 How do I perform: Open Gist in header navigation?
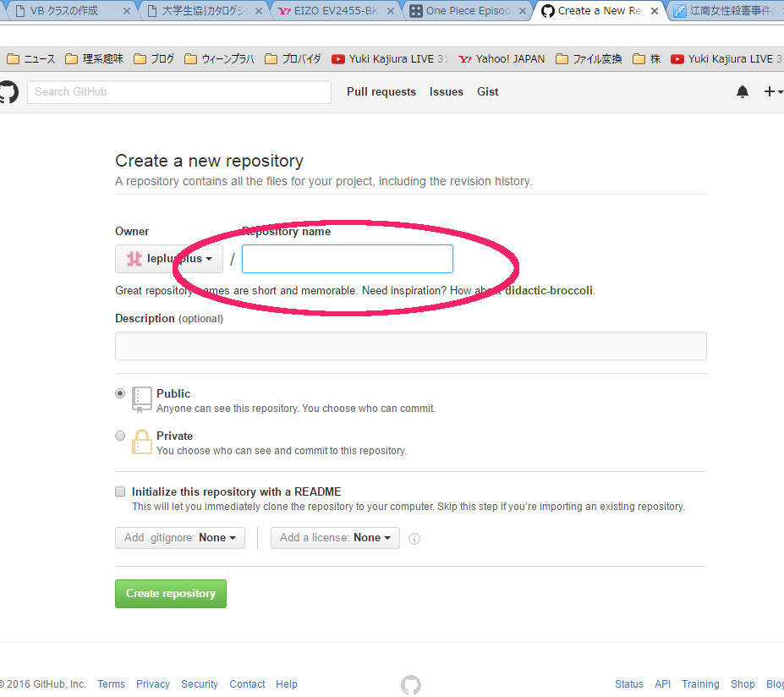(x=487, y=92)
